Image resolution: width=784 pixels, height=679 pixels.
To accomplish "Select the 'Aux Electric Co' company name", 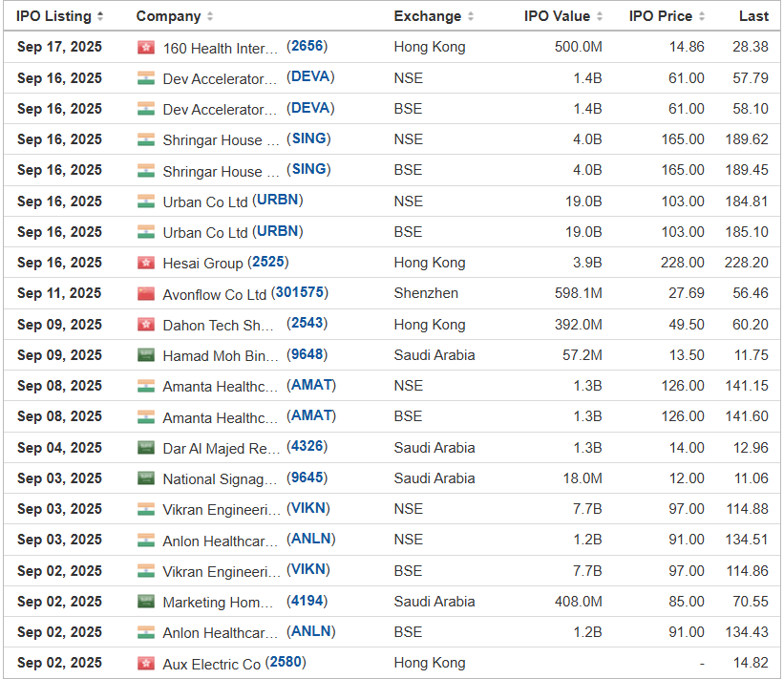I will (212, 664).
